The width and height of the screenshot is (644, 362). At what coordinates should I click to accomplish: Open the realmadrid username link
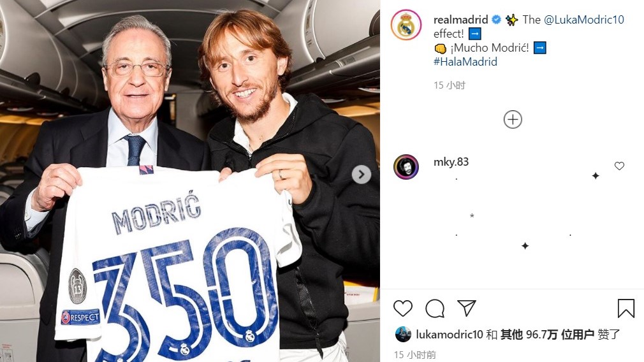[461, 19]
